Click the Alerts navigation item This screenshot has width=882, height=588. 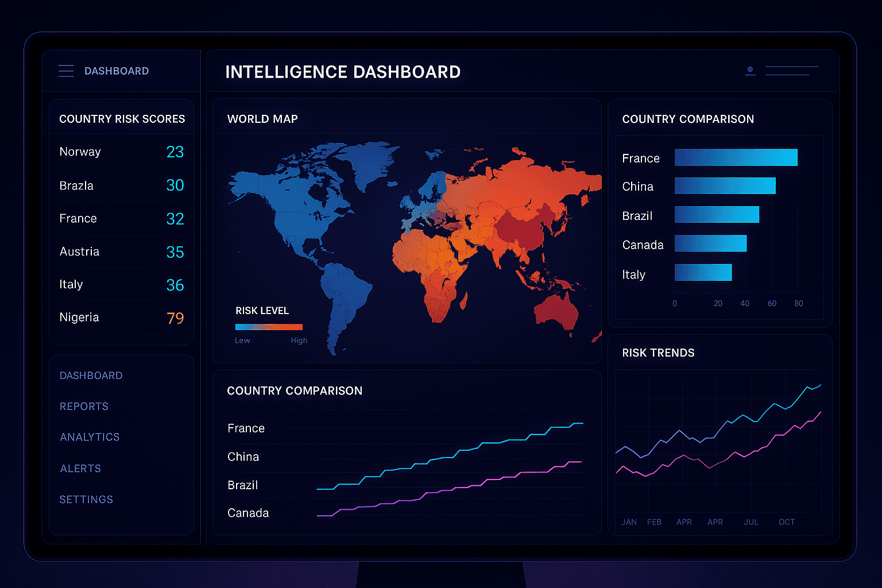(x=80, y=469)
